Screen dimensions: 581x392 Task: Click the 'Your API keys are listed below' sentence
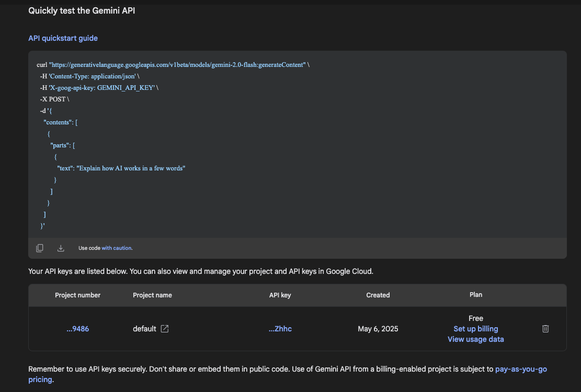(201, 271)
